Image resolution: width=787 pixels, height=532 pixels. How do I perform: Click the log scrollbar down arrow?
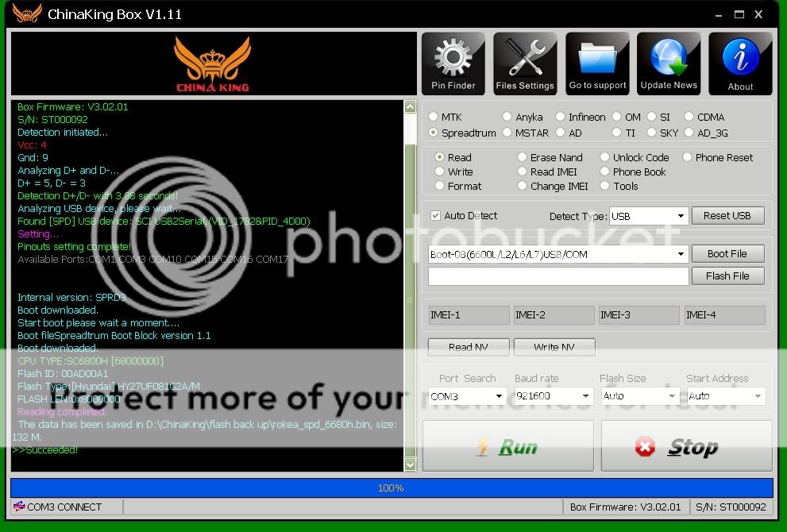pos(410,465)
